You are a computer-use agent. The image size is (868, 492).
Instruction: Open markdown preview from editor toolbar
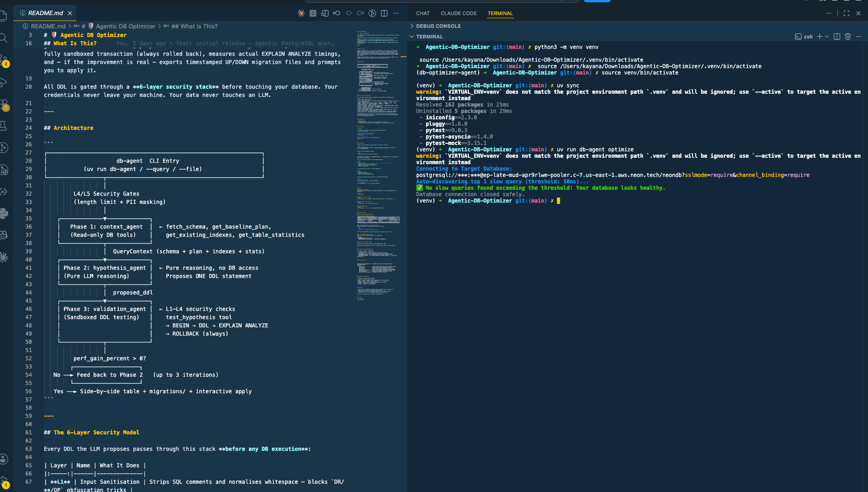pos(313,13)
